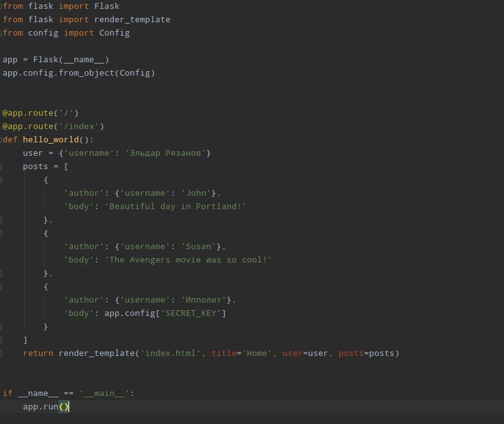The image size is (504, 424).
Task: Click Config in the 'from config import' line
Action: click(x=114, y=33)
